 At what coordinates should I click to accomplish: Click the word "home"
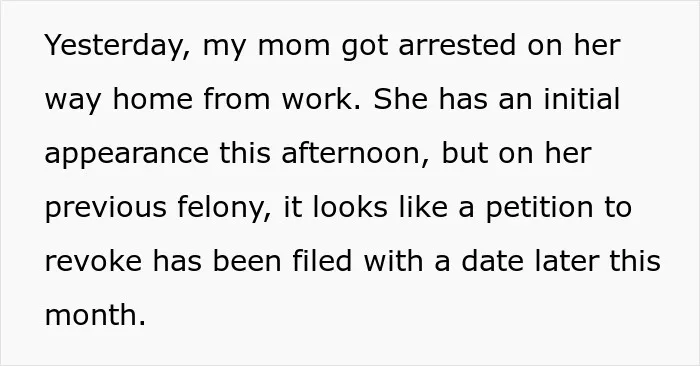pyautogui.click(x=153, y=99)
